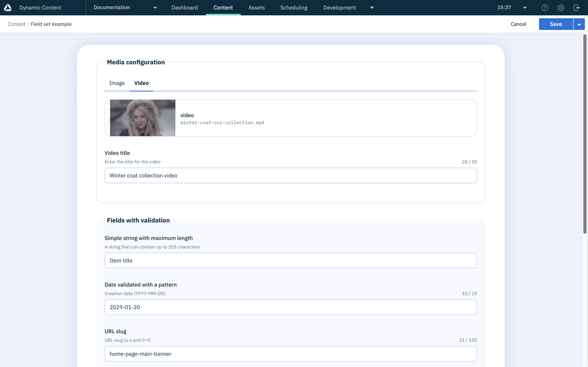The image size is (588, 367).
Task: Click the URL slug input field
Action: click(x=291, y=354)
